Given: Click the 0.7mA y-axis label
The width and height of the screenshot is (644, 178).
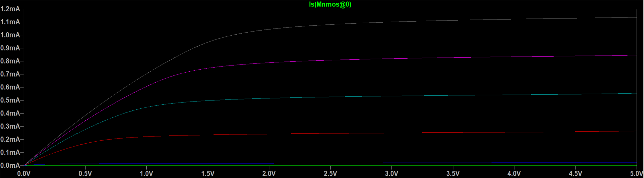Looking at the screenshot, I should coord(10,74).
